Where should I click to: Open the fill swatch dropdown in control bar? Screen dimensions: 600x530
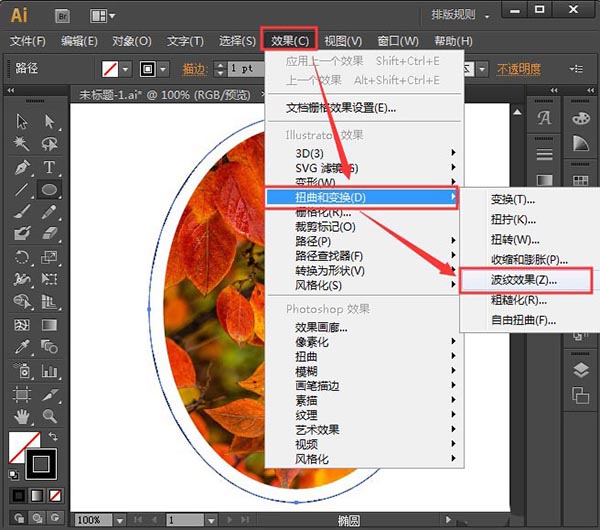(x=126, y=70)
